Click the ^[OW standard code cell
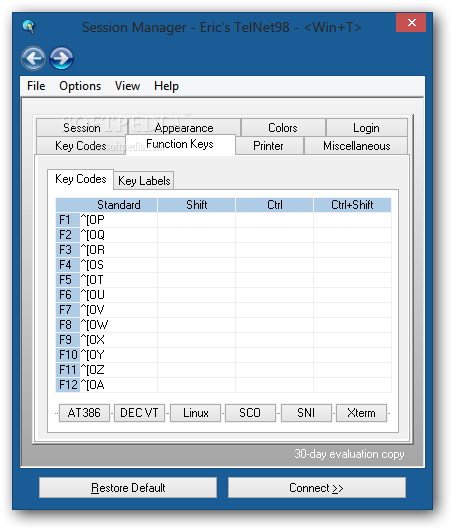Image resolution: width=453 pixels, height=530 pixels. 119,325
